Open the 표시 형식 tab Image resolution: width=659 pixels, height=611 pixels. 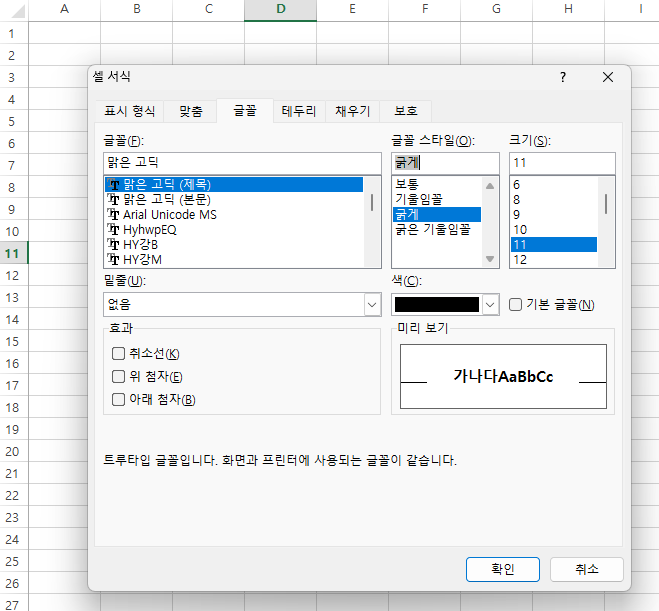129,111
